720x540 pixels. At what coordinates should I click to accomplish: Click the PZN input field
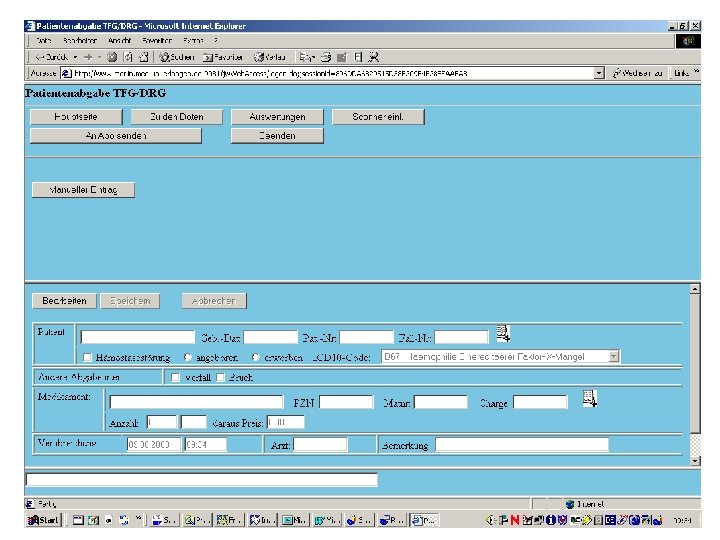pyautogui.click(x=346, y=402)
